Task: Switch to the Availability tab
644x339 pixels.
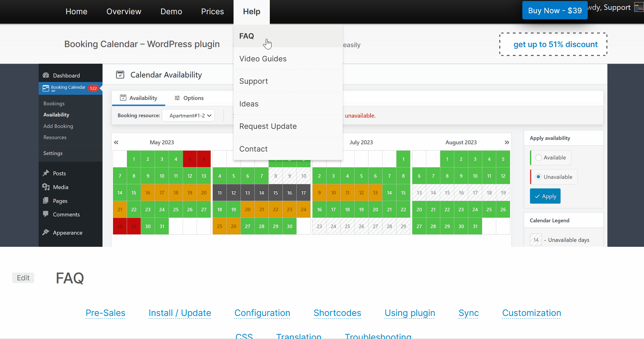Action: [139, 98]
